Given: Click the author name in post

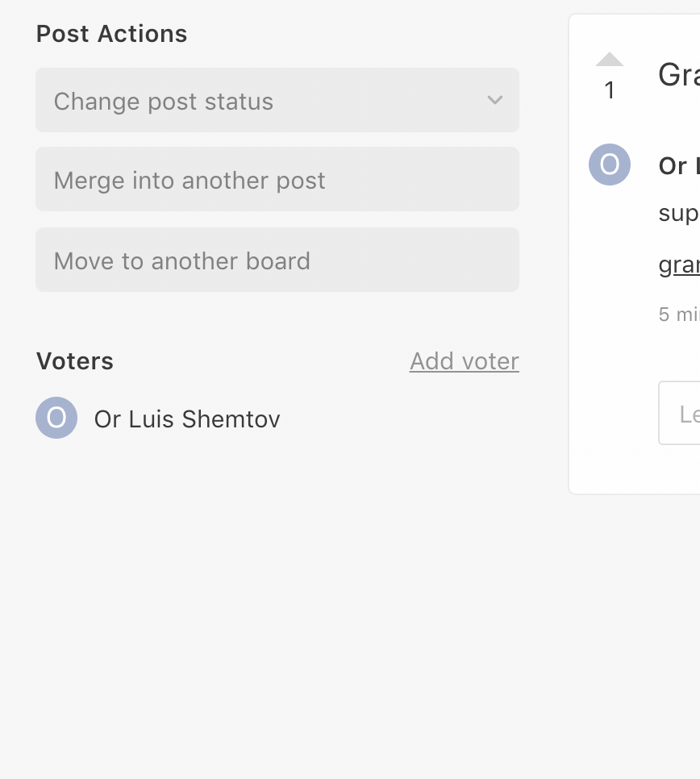Looking at the screenshot, I should pyautogui.click(x=679, y=165).
